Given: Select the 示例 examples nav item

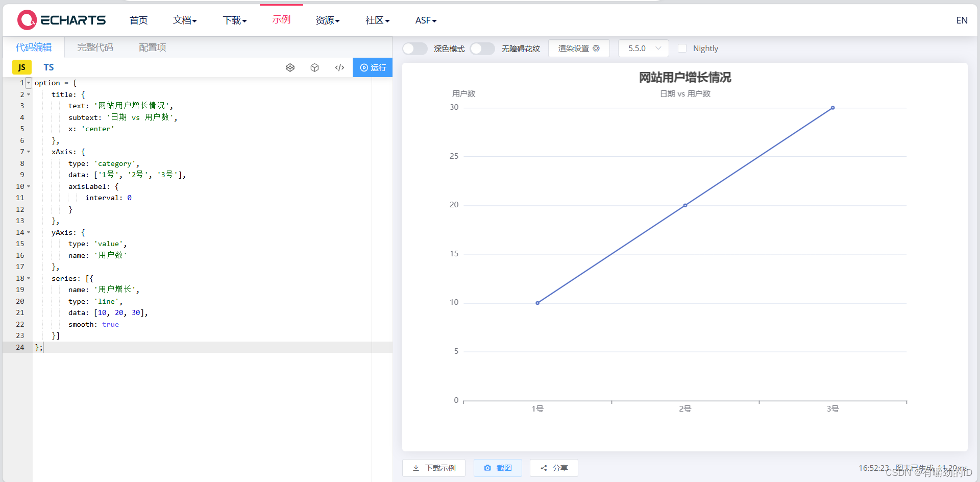Looking at the screenshot, I should tap(281, 19).
